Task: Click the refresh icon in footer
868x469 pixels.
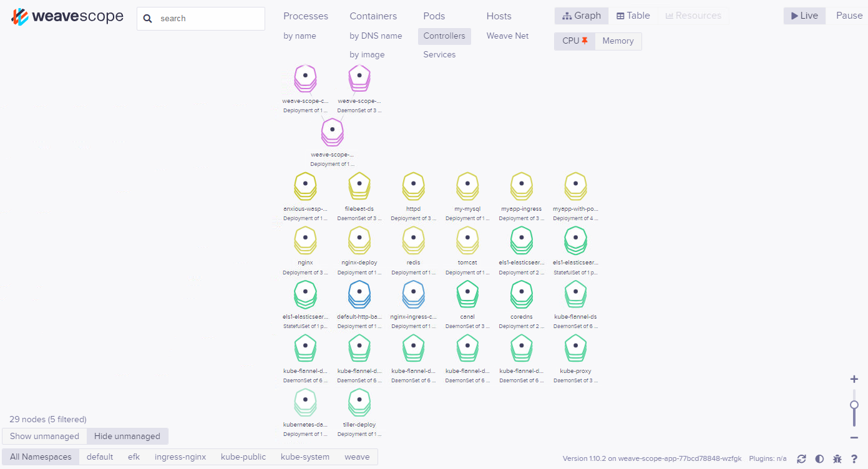Action: [x=802, y=458]
